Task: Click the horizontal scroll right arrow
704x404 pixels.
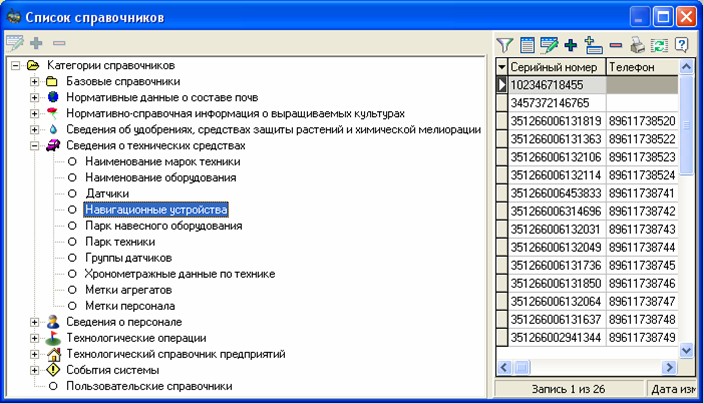Action: pyautogui.click(x=669, y=368)
